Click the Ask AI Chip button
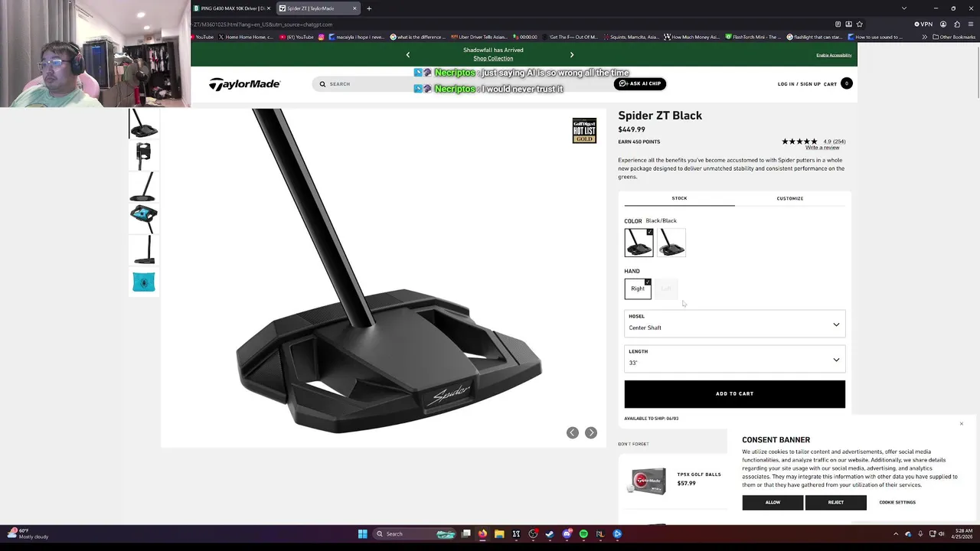The image size is (980, 551). coord(640,83)
